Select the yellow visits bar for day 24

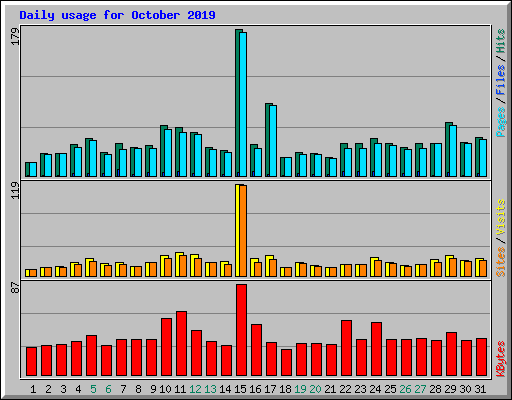pyautogui.click(x=372, y=267)
